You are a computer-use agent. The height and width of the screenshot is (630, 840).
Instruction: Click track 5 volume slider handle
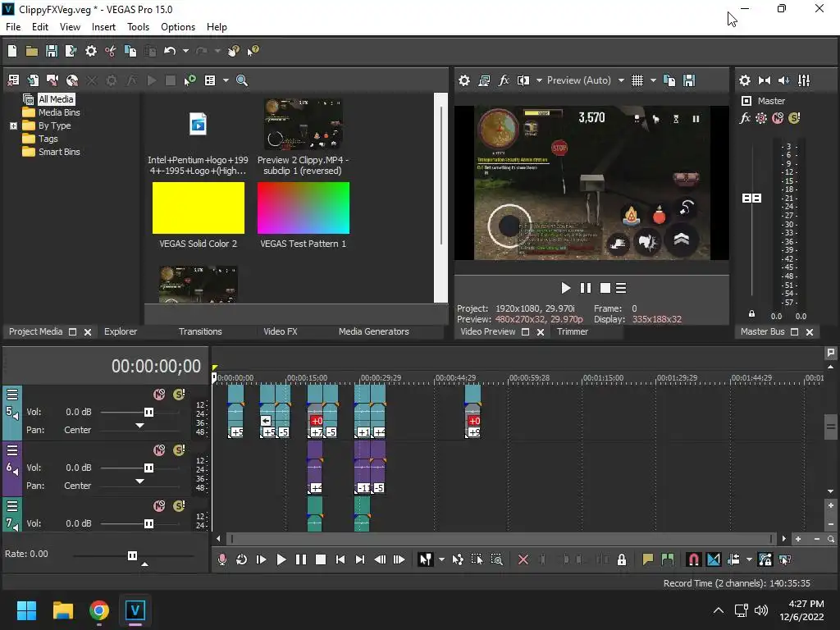click(x=149, y=412)
